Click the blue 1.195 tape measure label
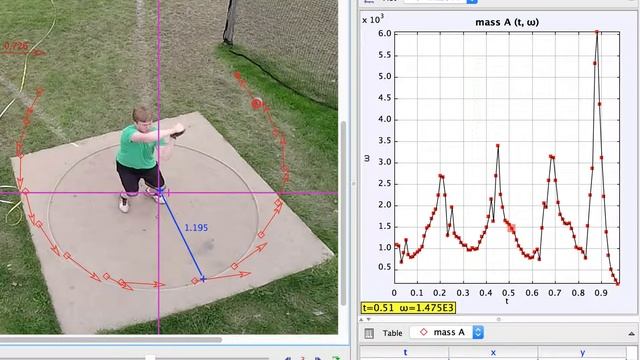 (196, 228)
